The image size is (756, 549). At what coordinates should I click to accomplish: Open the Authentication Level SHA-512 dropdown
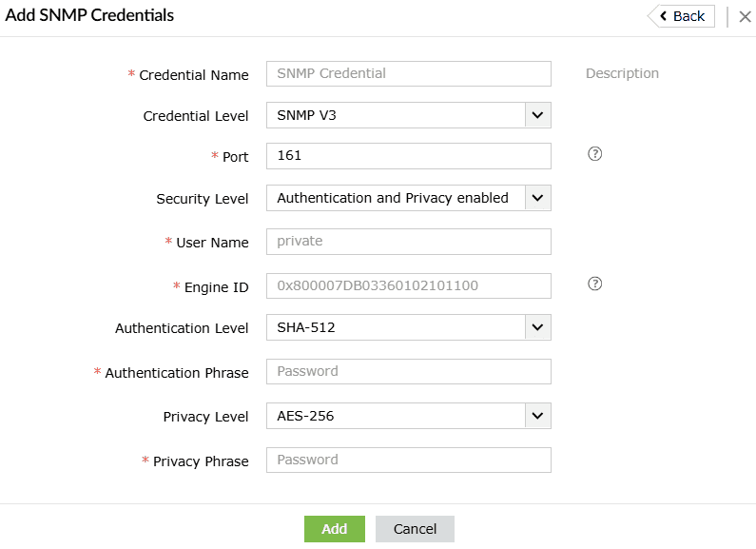point(408,327)
